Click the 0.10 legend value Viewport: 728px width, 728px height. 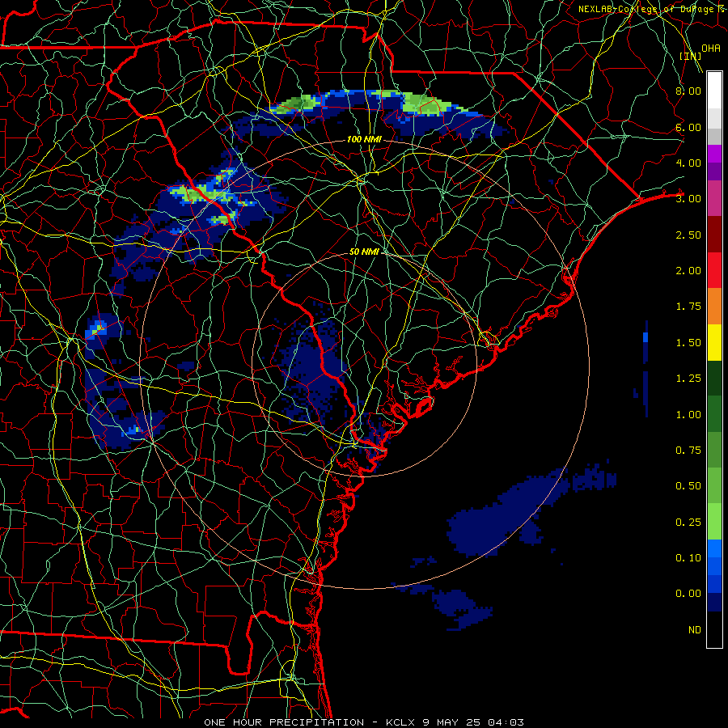coord(688,558)
